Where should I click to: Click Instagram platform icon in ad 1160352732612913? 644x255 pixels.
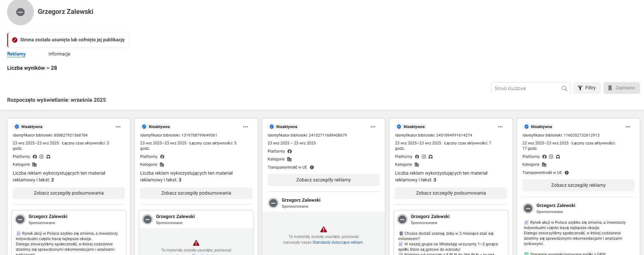click(x=551, y=156)
